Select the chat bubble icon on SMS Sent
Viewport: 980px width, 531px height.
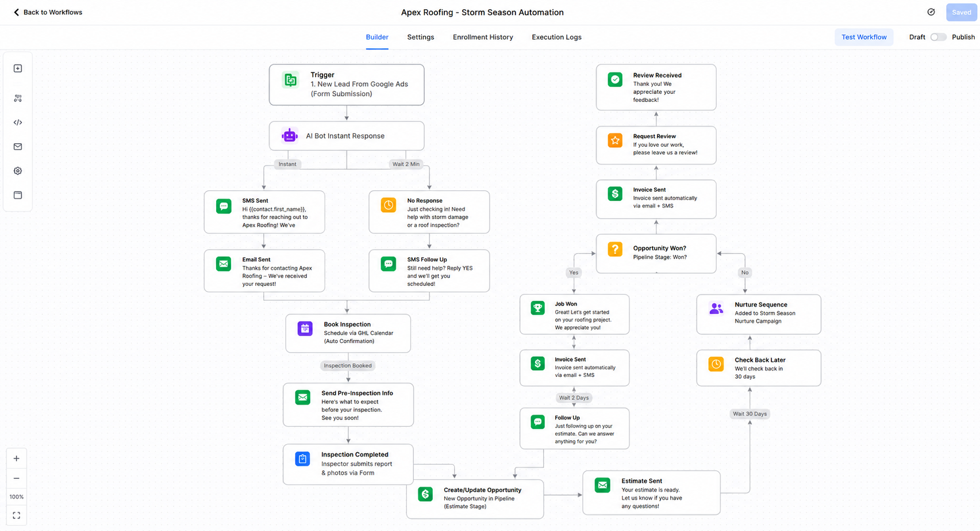pos(224,206)
